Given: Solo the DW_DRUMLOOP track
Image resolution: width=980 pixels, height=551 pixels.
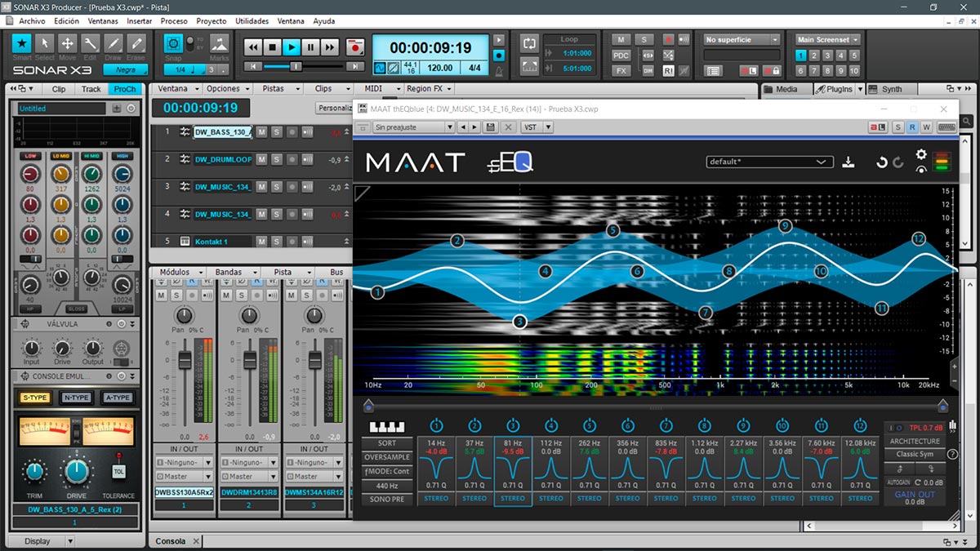Looking at the screenshot, I should tap(277, 159).
